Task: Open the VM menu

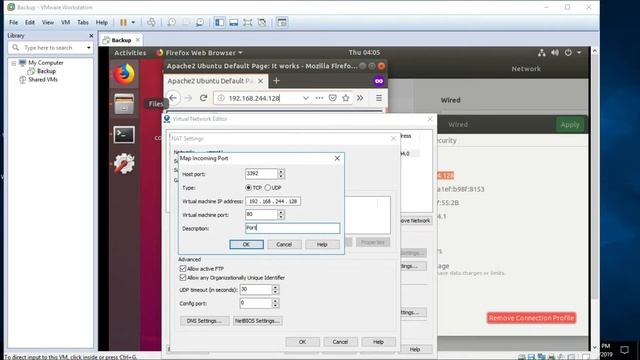Action: click(65, 22)
